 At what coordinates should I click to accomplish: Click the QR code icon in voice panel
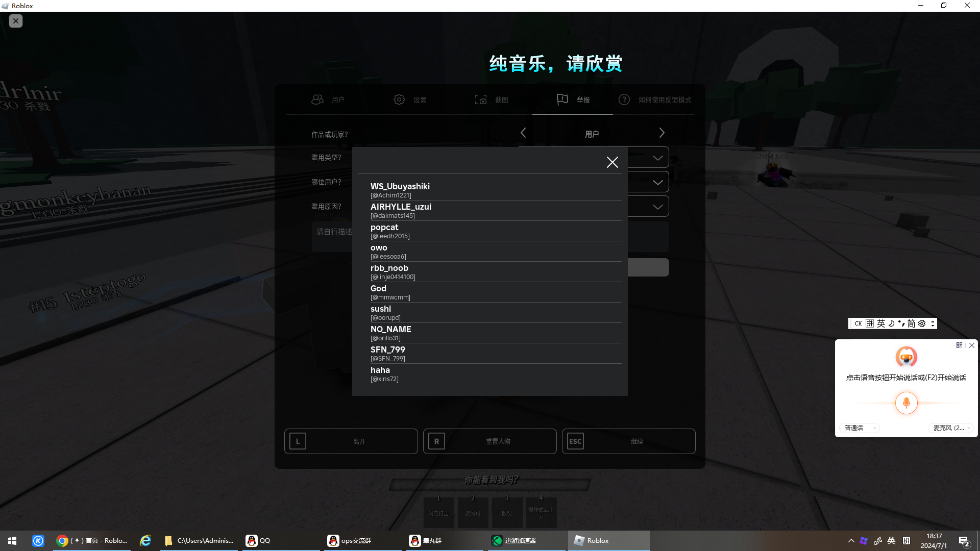click(x=959, y=345)
